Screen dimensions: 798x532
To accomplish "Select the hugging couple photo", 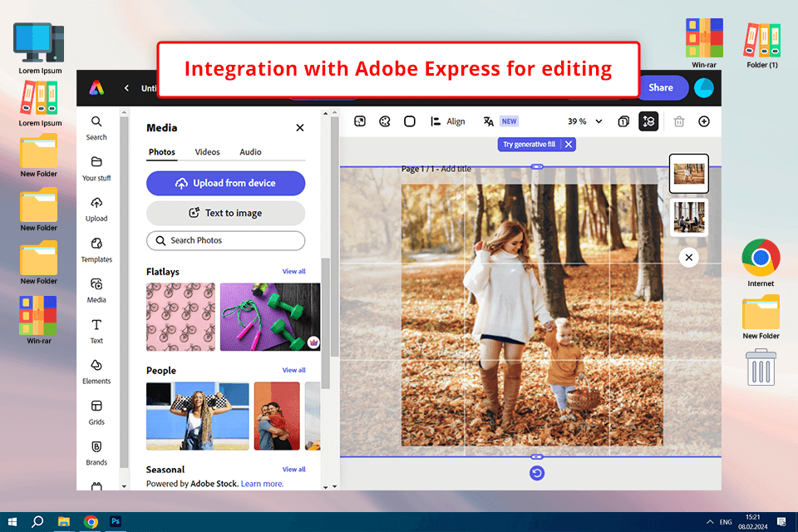I will (x=277, y=416).
